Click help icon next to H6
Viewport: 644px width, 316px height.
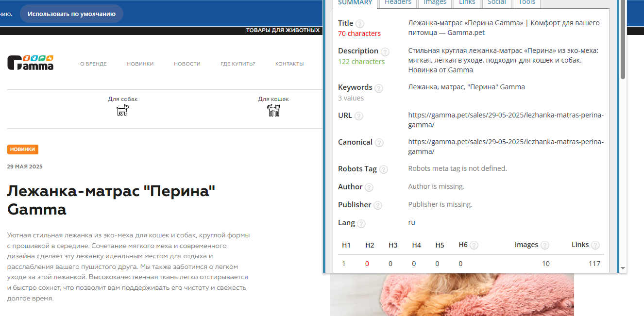point(474,246)
